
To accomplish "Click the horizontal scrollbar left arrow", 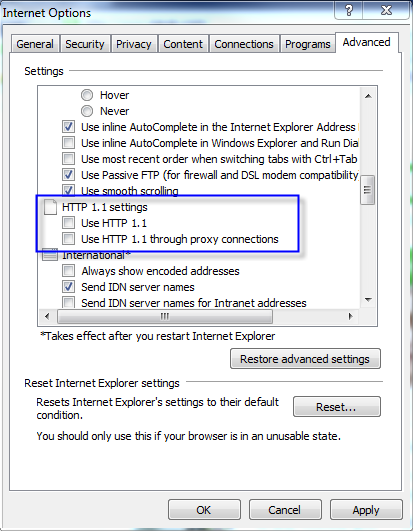I will (47, 316).
